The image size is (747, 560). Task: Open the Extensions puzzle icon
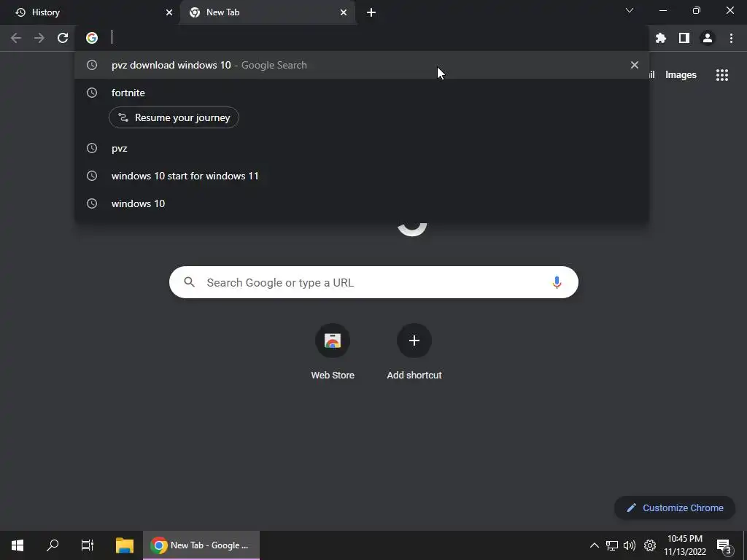coord(661,38)
